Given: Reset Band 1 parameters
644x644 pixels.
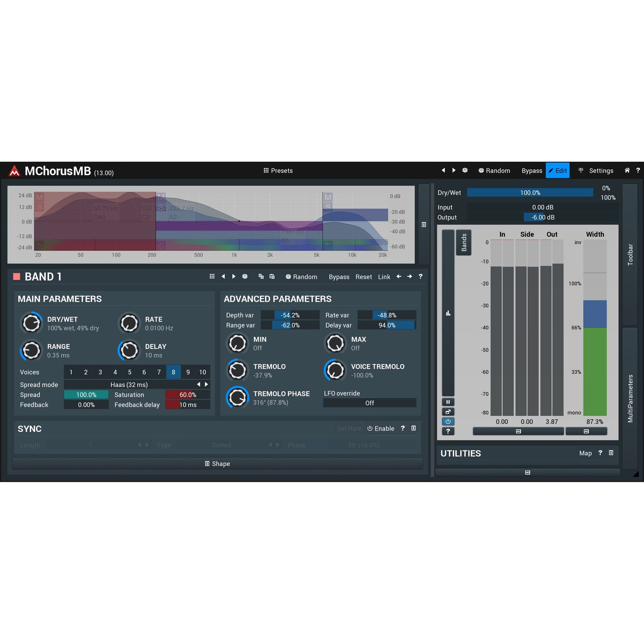Looking at the screenshot, I should pos(363,276).
